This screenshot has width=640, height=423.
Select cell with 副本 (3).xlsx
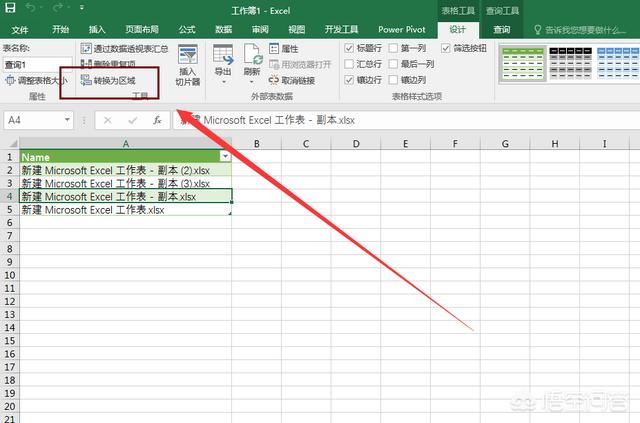pos(126,183)
